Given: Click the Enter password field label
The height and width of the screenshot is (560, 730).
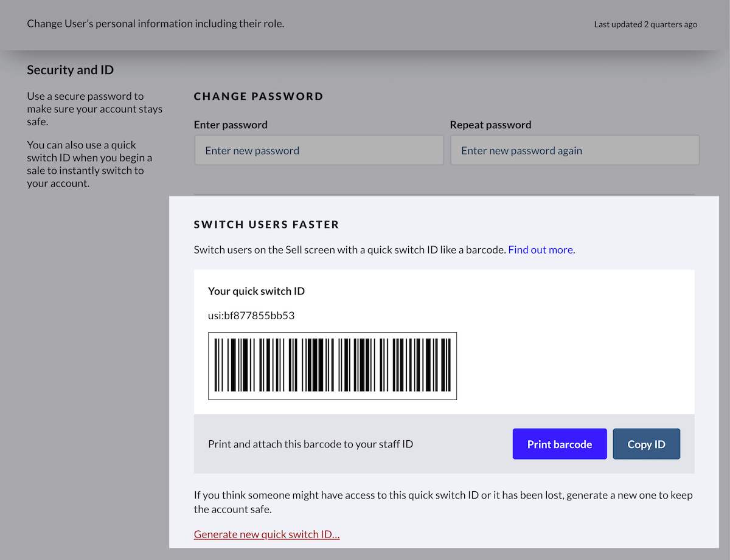Looking at the screenshot, I should tap(231, 125).
